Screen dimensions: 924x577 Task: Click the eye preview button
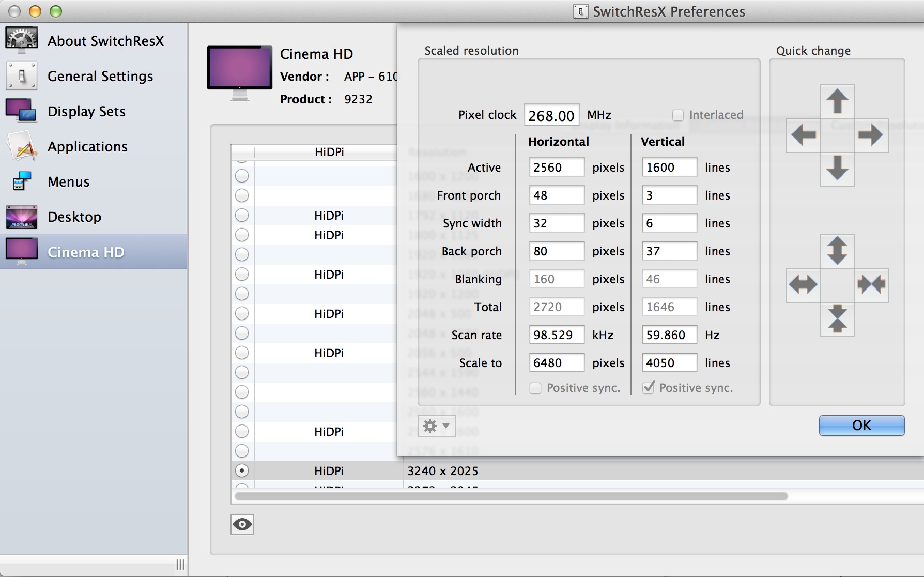pos(242,524)
